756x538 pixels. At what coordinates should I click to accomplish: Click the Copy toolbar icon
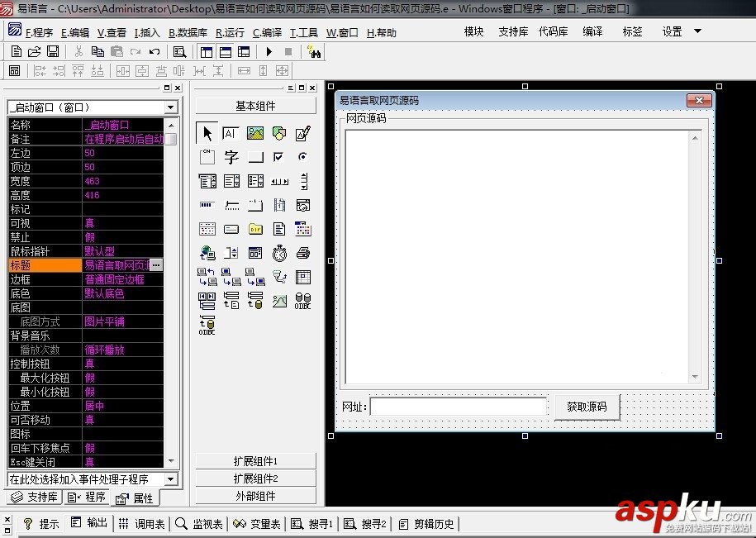click(97, 51)
